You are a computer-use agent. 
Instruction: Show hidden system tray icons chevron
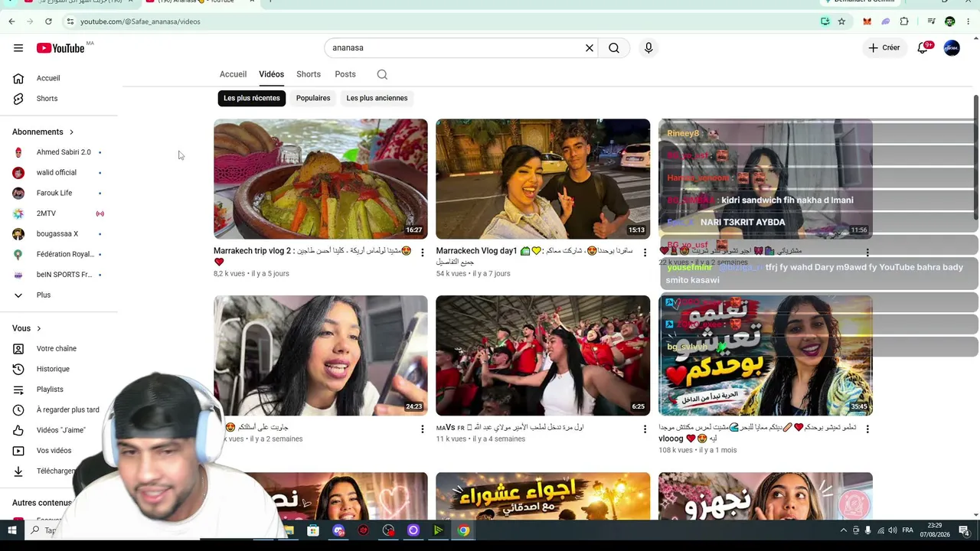(x=844, y=530)
